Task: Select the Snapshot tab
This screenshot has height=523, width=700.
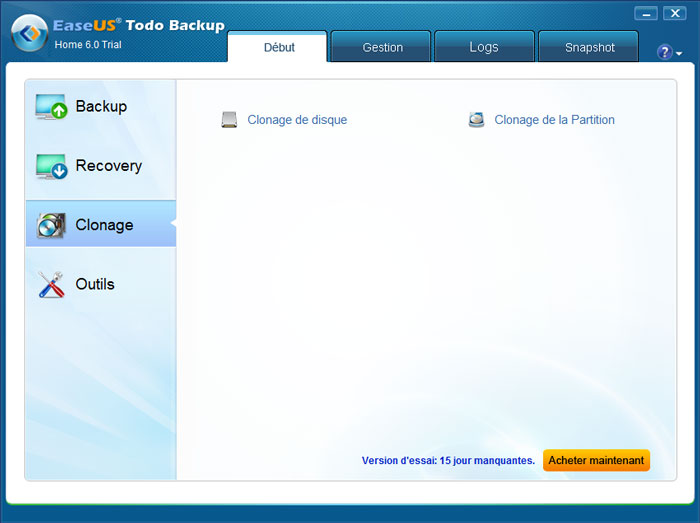Action: pyautogui.click(x=589, y=47)
